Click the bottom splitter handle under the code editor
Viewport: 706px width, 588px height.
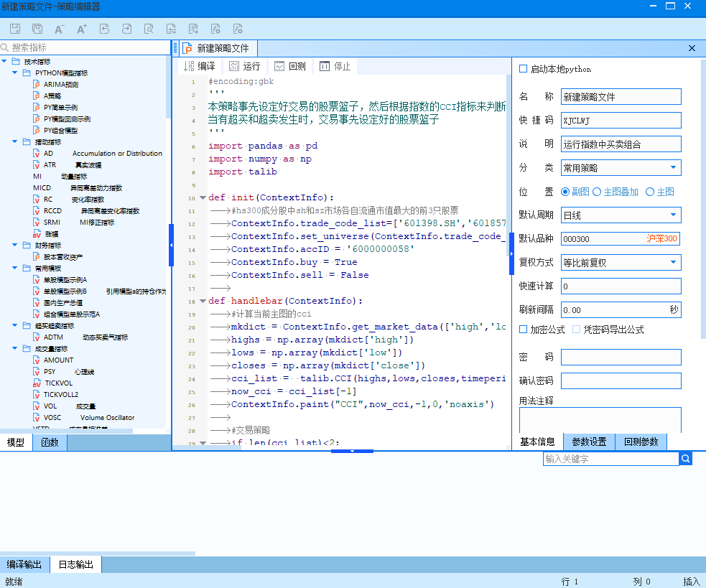click(352, 451)
